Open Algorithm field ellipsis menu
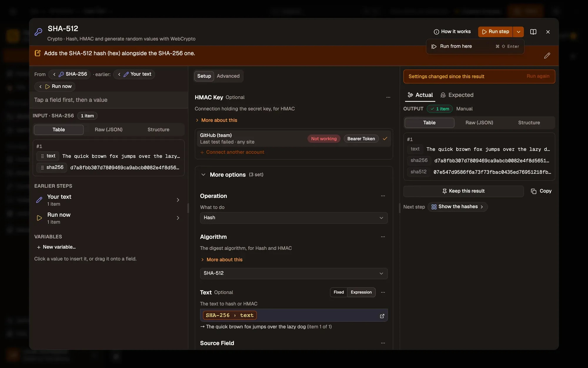 [x=383, y=237]
